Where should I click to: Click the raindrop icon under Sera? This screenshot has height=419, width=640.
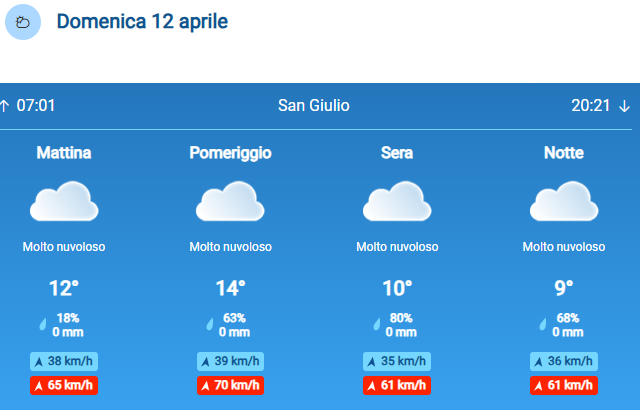pyautogui.click(x=376, y=324)
